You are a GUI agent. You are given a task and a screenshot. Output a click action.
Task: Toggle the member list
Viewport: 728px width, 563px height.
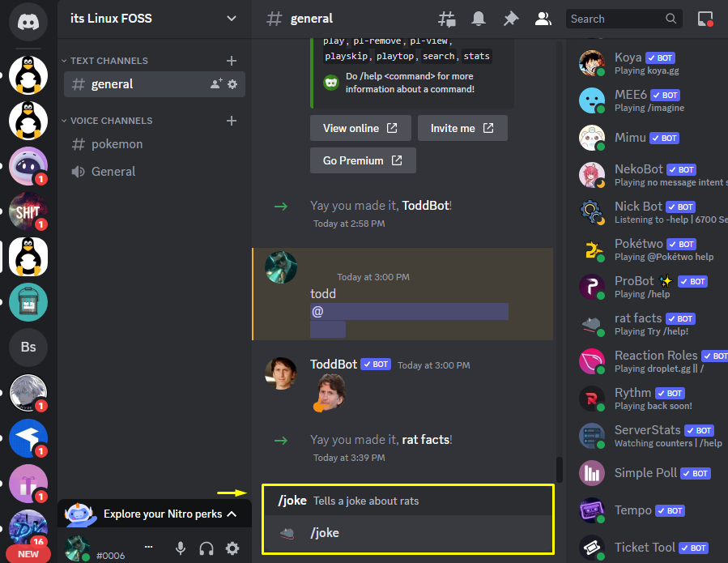pos(543,19)
